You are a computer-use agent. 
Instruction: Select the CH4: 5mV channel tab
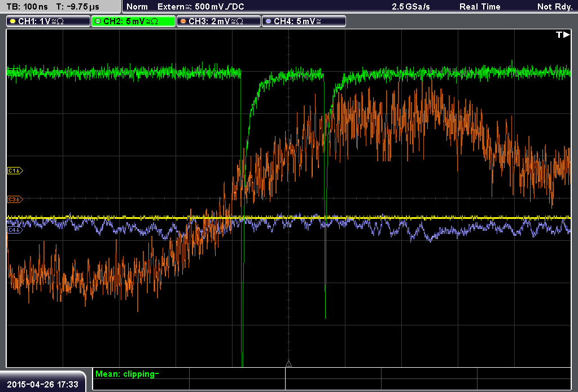coord(304,21)
